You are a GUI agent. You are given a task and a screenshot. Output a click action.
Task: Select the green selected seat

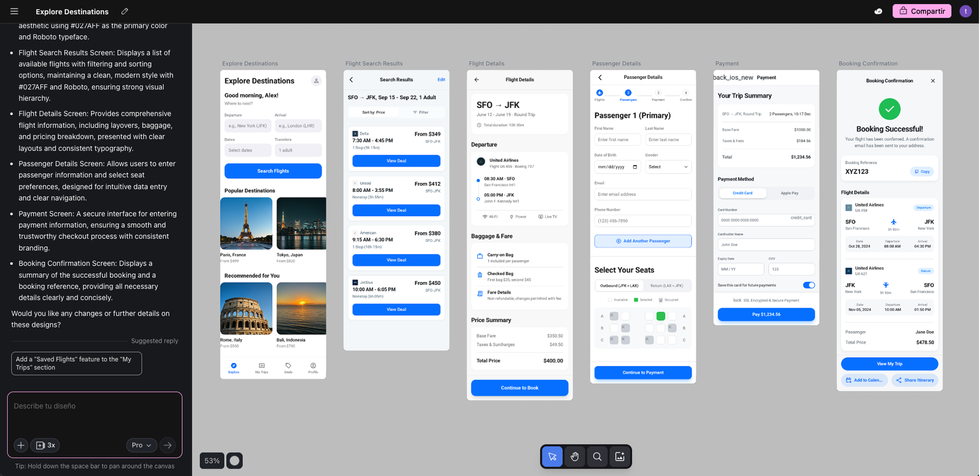coord(660,316)
